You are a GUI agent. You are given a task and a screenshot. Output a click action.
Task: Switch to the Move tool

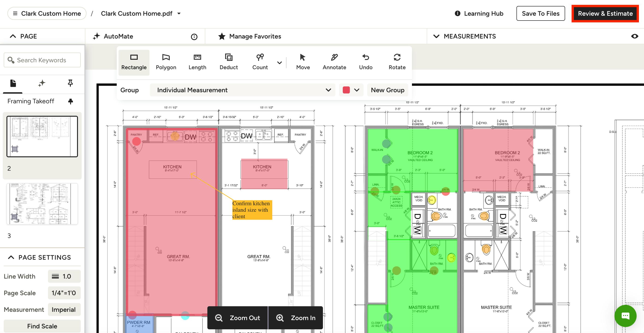pyautogui.click(x=303, y=62)
